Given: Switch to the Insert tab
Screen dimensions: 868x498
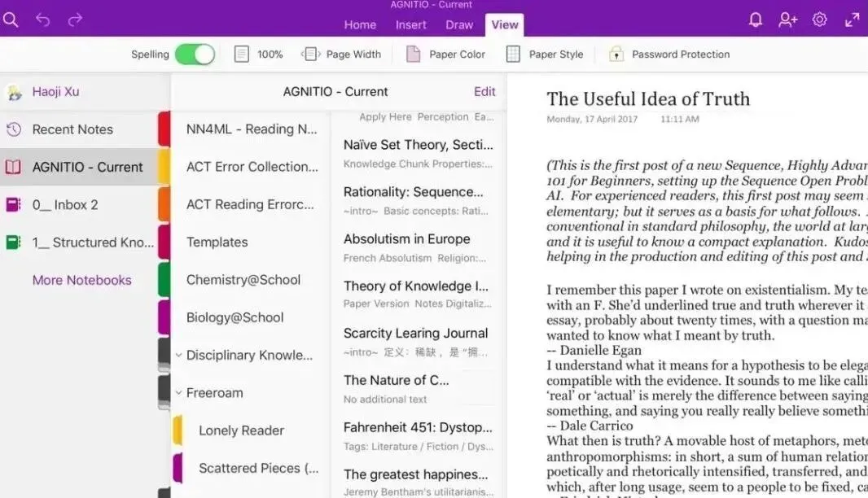Looking at the screenshot, I should [x=410, y=25].
